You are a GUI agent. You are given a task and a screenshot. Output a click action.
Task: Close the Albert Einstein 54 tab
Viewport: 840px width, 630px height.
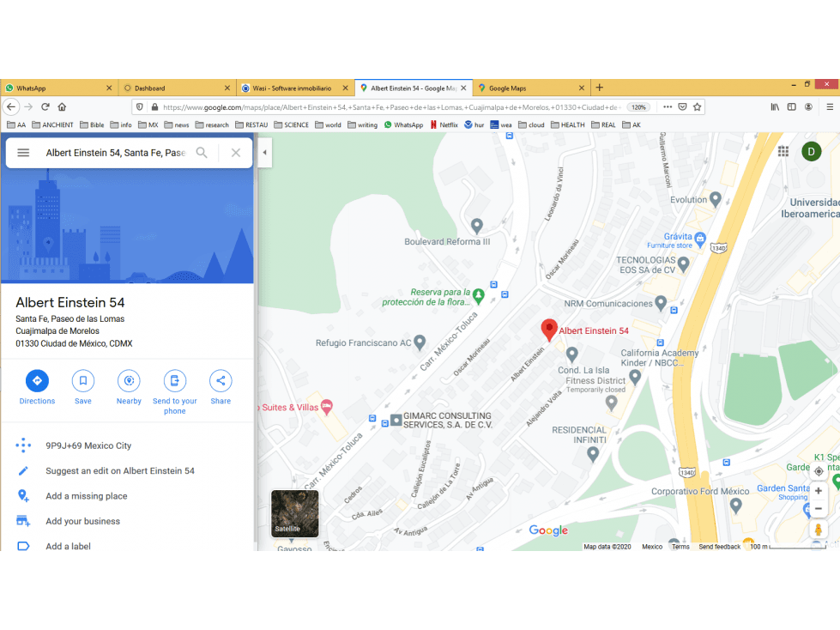463,88
